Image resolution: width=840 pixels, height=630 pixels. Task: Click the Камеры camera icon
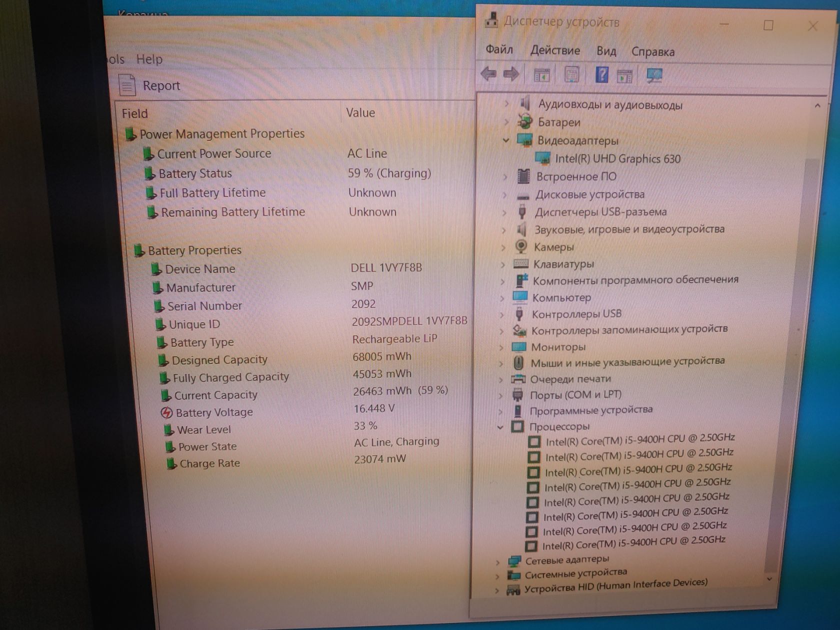[521, 246]
